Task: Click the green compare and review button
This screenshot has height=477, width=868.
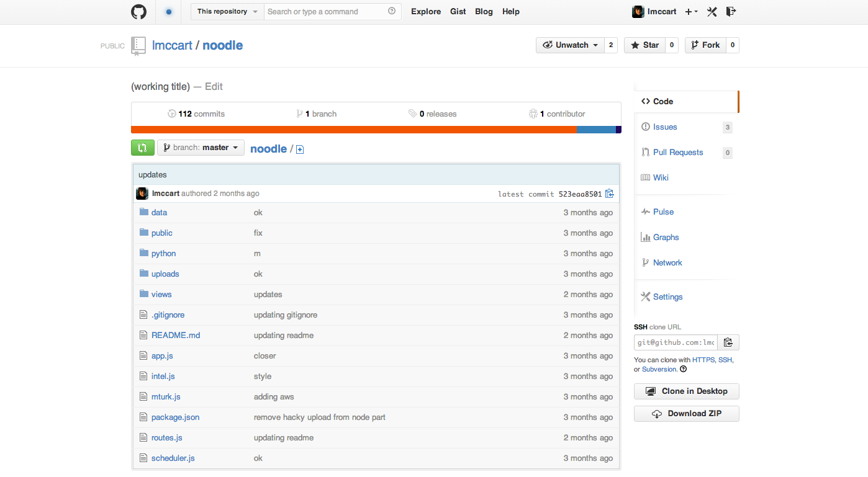Action: click(143, 148)
